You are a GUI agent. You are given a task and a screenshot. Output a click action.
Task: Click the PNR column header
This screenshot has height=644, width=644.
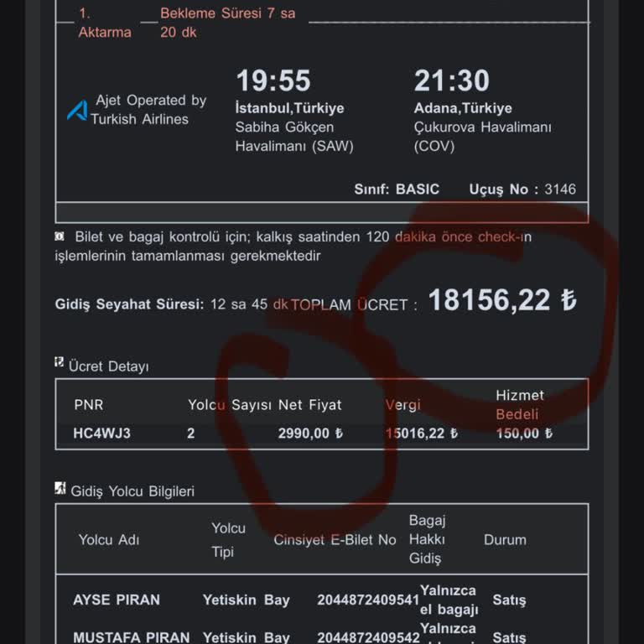(89, 405)
